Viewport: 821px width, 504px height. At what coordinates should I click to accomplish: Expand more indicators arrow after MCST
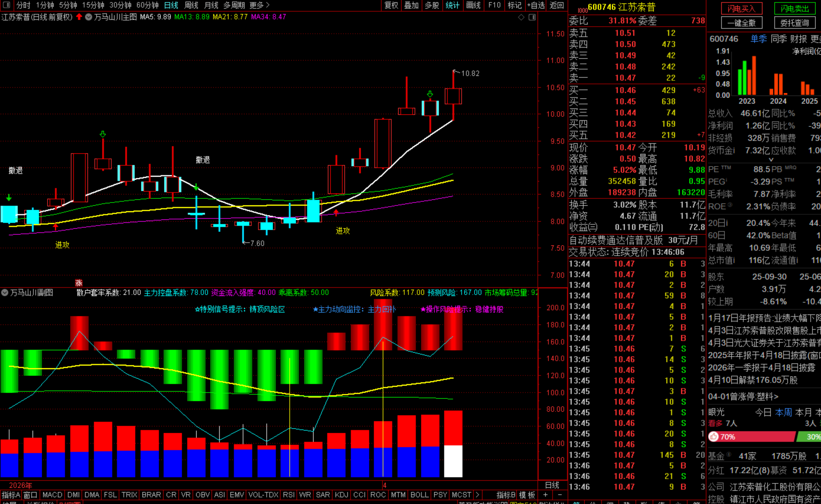(477, 495)
